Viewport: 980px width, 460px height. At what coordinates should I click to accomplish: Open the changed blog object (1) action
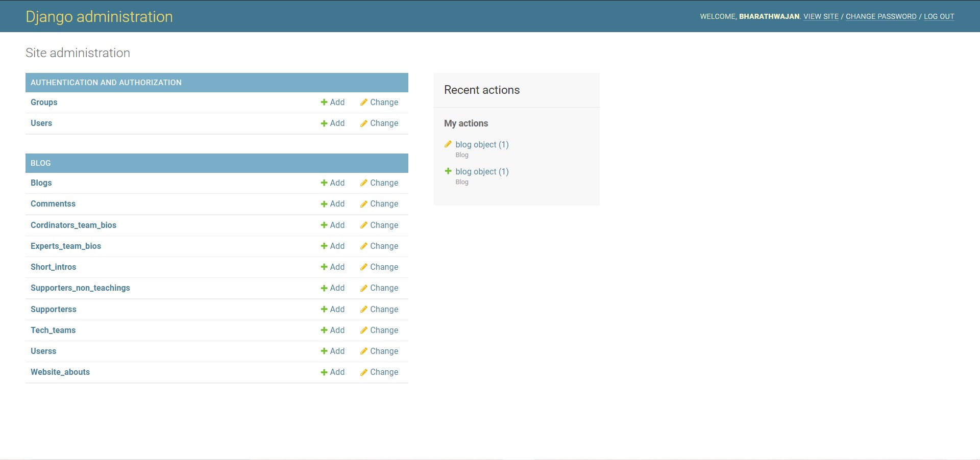pyautogui.click(x=482, y=144)
